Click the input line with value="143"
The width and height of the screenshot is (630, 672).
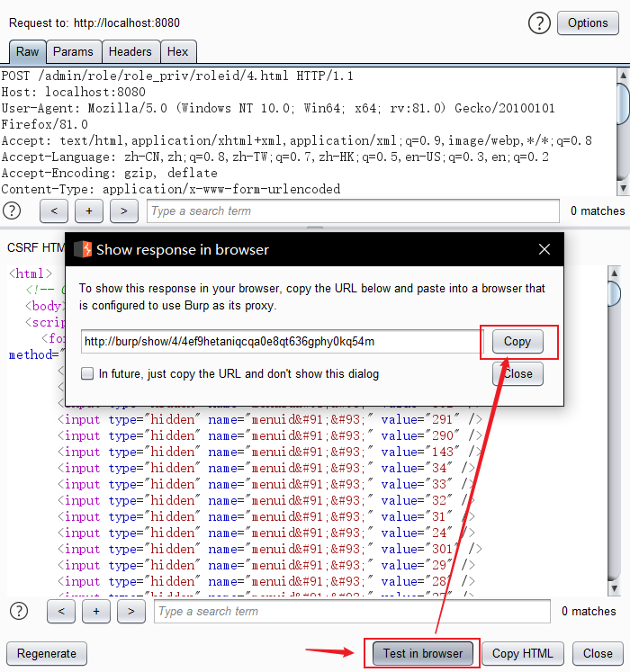(x=270, y=452)
